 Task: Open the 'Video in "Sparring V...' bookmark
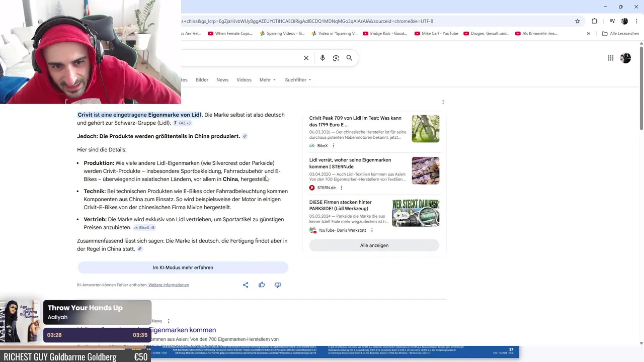click(334, 34)
